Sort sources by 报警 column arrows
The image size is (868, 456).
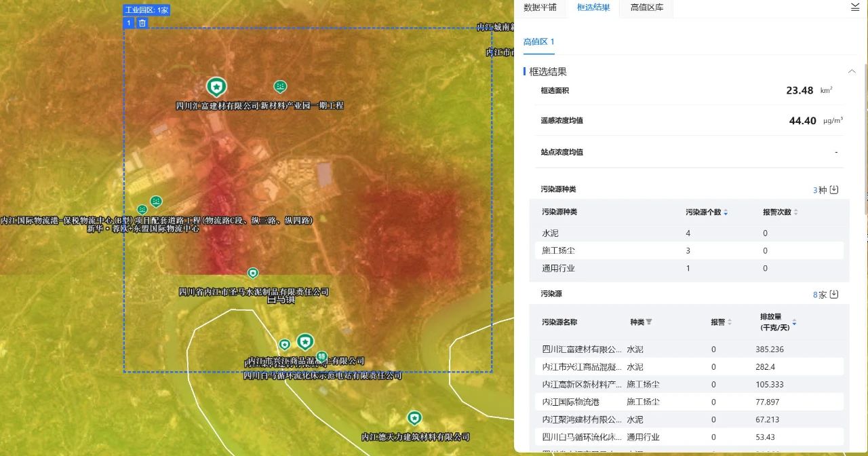tap(730, 322)
